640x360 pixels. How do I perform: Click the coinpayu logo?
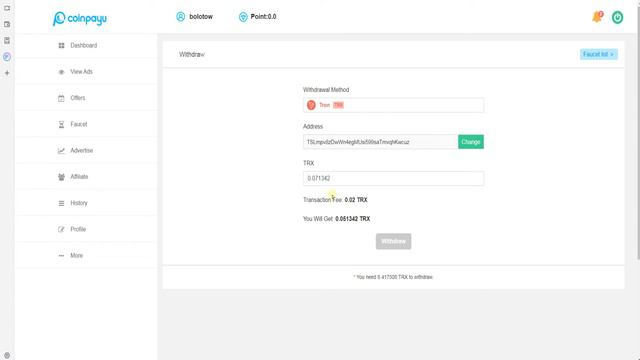click(80, 18)
